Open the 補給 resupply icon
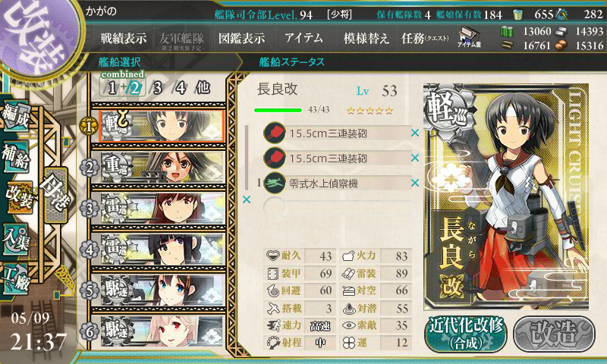Image resolution: width=607 pixels, height=364 pixels. click(15, 157)
